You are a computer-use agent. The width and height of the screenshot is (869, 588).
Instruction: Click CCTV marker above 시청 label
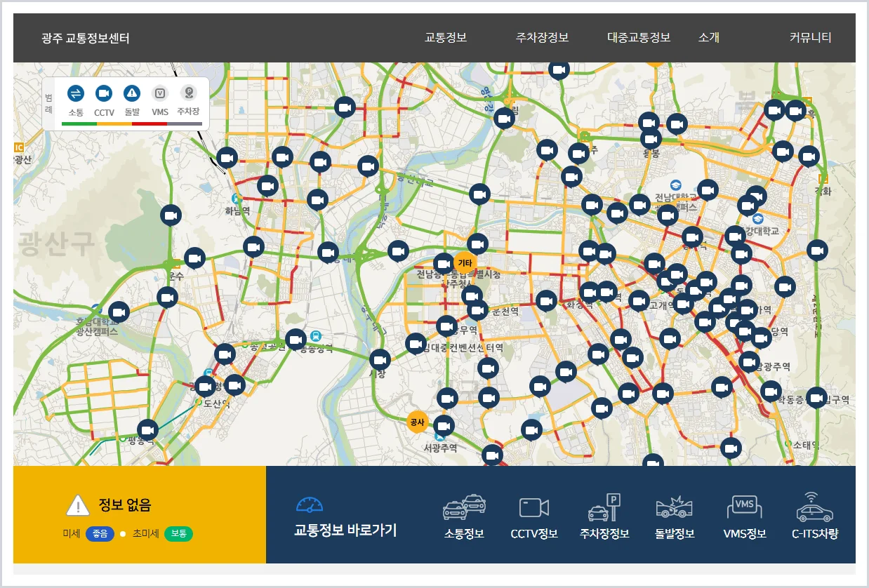(x=380, y=360)
